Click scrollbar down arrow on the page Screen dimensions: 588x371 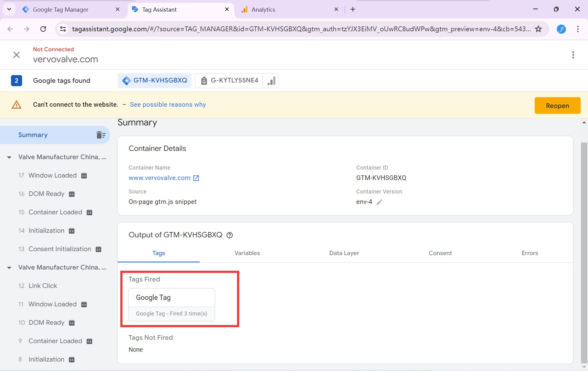[584, 367]
